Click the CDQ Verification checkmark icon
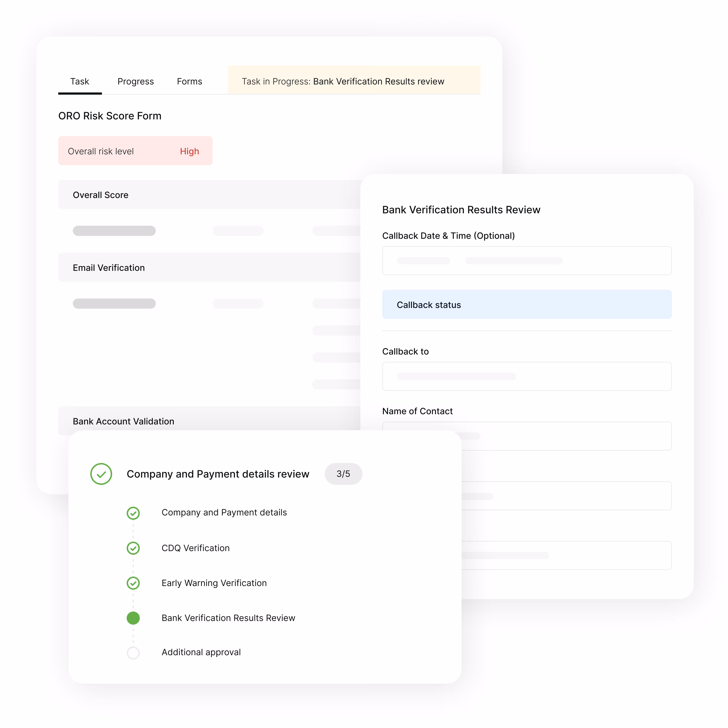Image resolution: width=728 pixels, height=728 pixels. point(133,548)
